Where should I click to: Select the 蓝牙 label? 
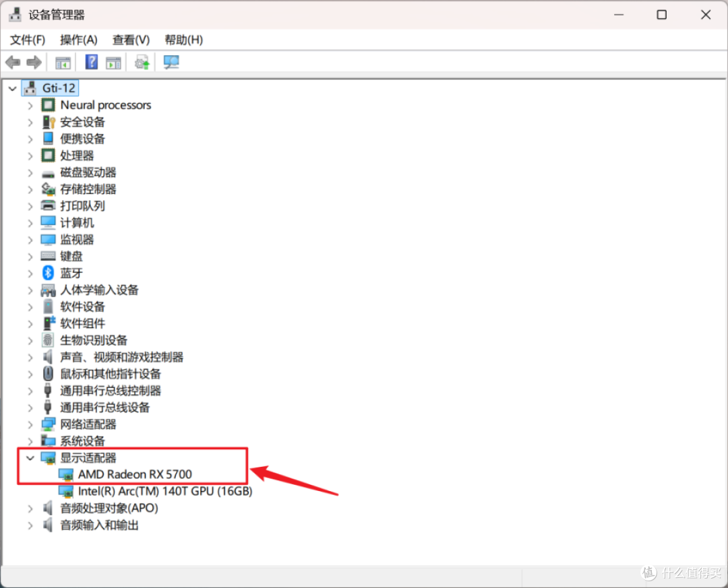71,273
